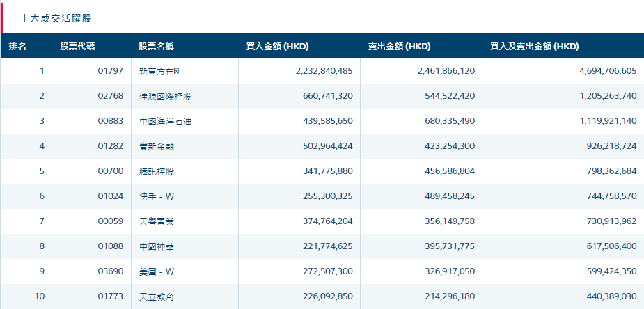Click rank number 5 in 騰訊控股 row
This screenshot has width=644, height=309.
pos(42,171)
